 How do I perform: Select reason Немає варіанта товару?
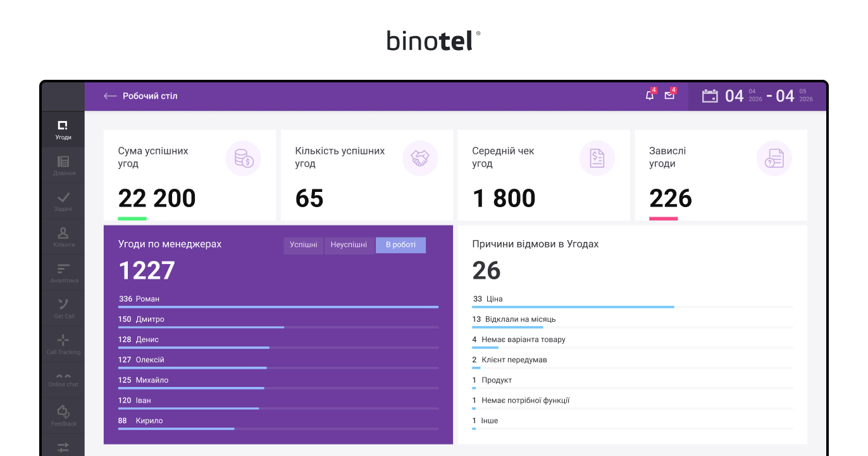[632, 342]
